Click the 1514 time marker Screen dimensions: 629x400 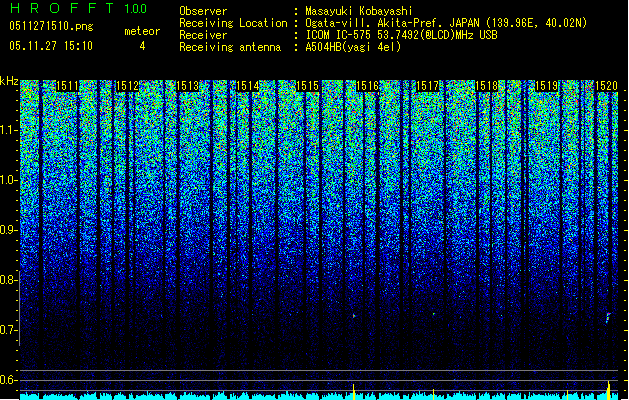coord(248,86)
